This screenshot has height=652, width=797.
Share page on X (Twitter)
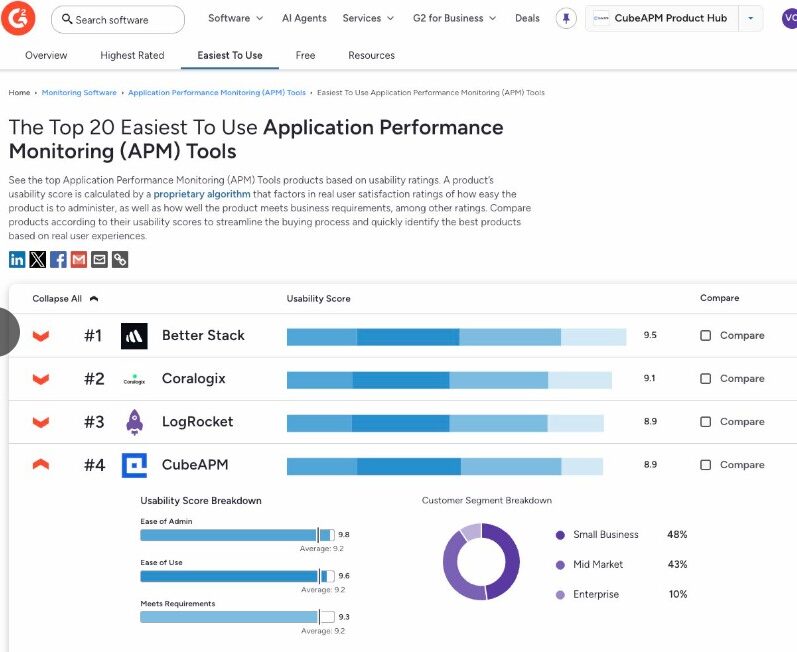[x=38, y=260]
